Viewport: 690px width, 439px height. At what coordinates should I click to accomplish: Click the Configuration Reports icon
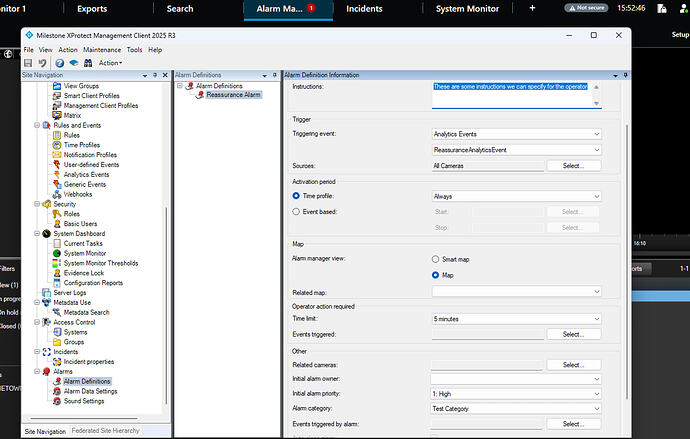(57, 283)
